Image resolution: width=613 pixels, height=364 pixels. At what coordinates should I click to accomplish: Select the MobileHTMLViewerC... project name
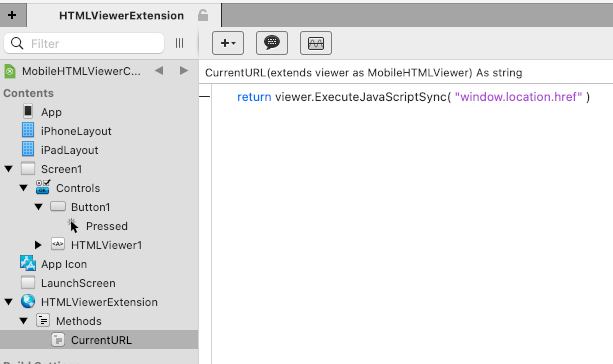tap(81, 72)
